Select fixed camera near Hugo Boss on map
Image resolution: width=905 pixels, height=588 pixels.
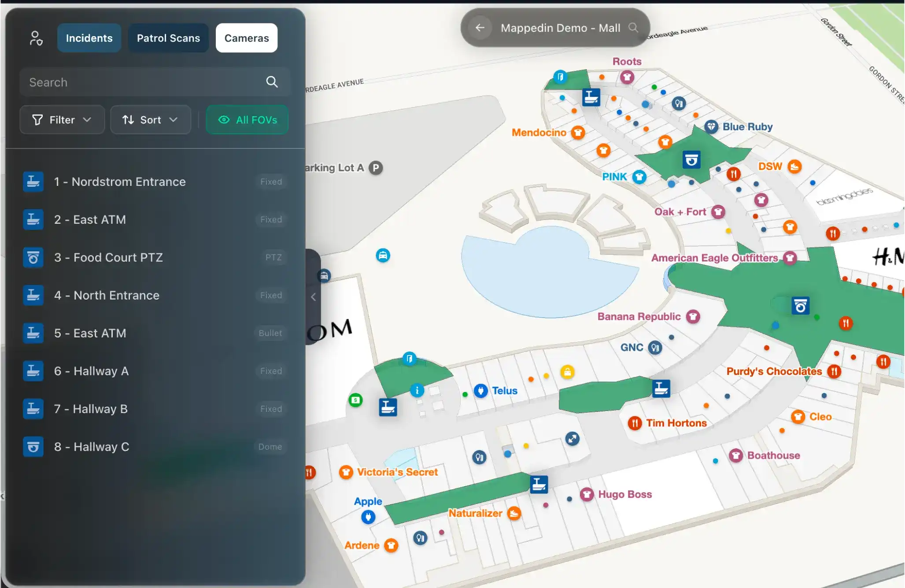(x=539, y=484)
